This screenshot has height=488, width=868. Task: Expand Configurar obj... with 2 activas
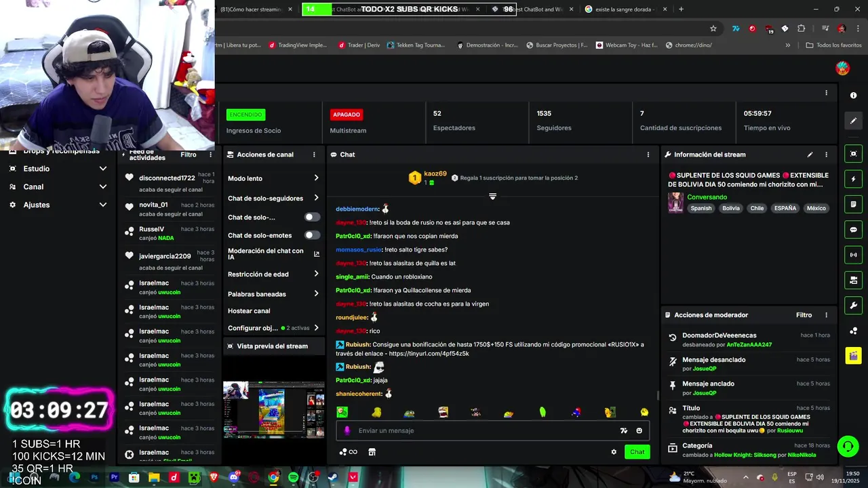pyautogui.click(x=316, y=328)
